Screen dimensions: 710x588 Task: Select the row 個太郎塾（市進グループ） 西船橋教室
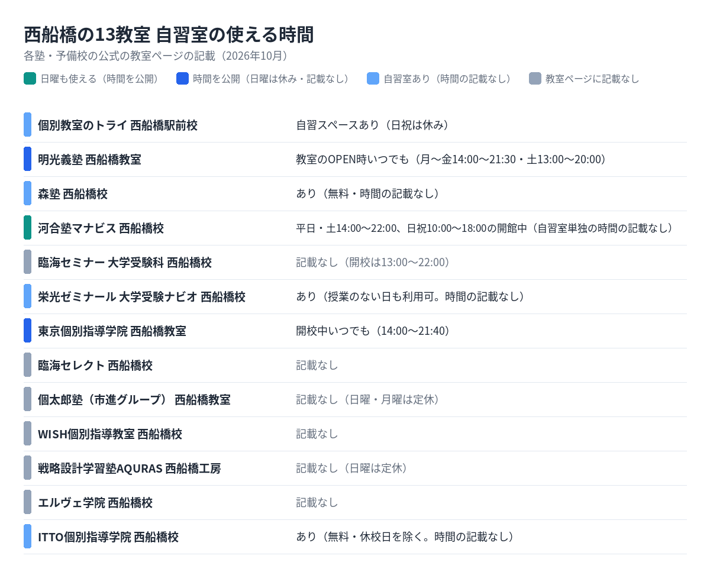coord(355,399)
